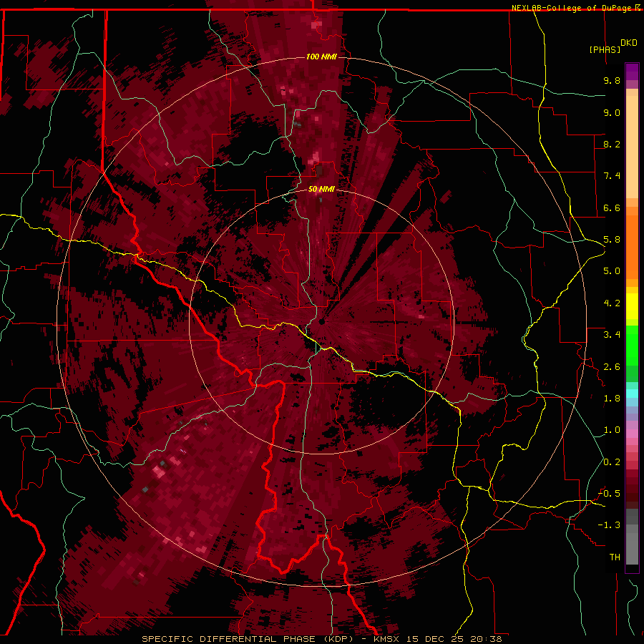The width and height of the screenshot is (644, 644).
Task: Pick the yellow segment of the color bar
Action: pos(632,306)
